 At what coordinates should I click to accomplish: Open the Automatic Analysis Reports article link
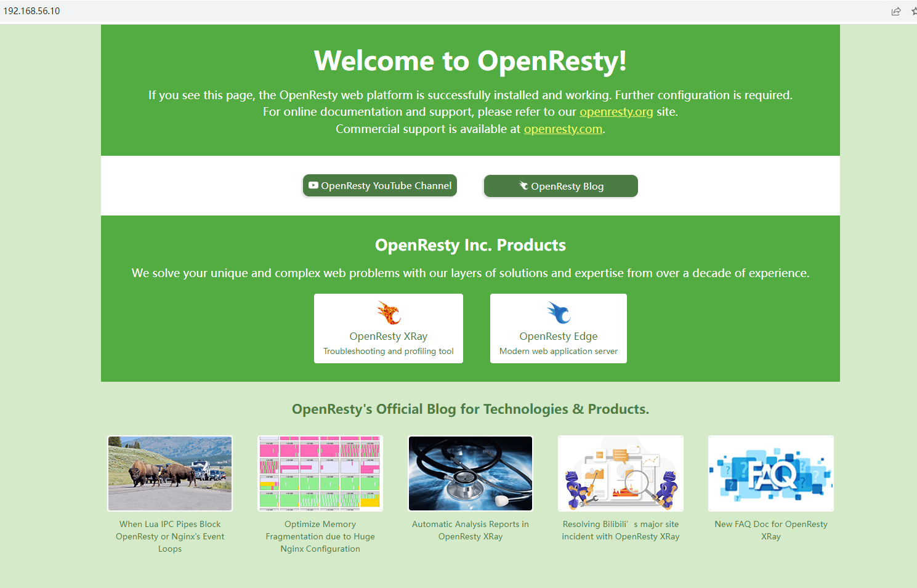click(470, 530)
